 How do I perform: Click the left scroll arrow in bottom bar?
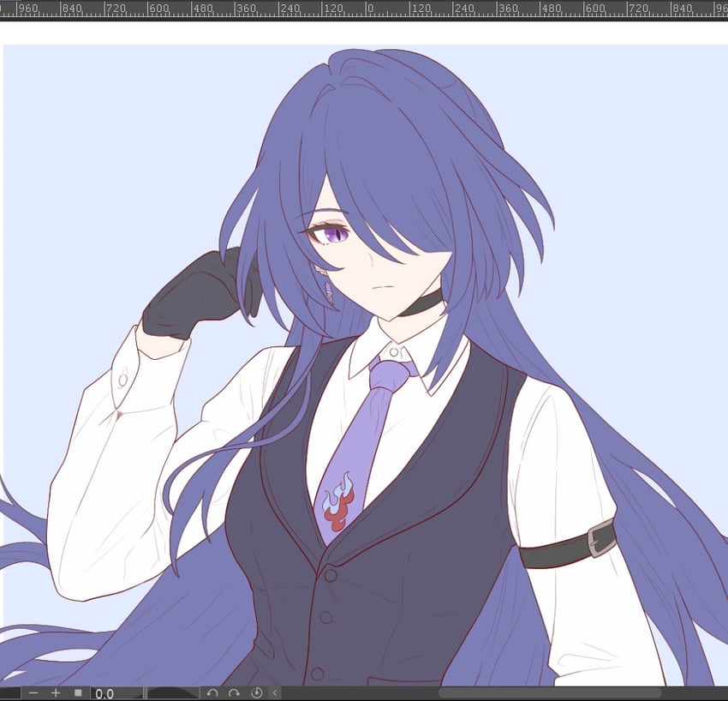[x=274, y=693]
